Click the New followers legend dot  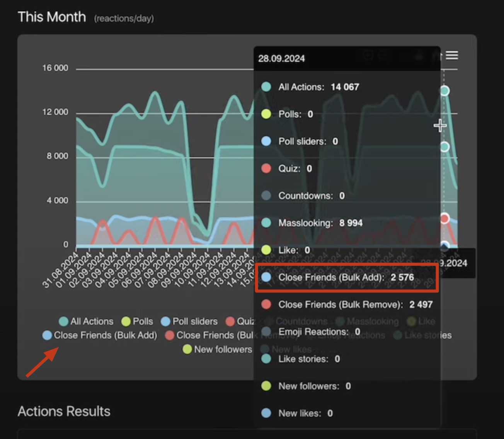coord(187,349)
